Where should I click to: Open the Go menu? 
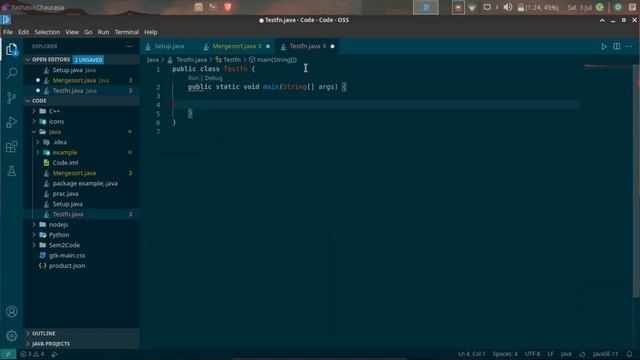tap(88, 32)
